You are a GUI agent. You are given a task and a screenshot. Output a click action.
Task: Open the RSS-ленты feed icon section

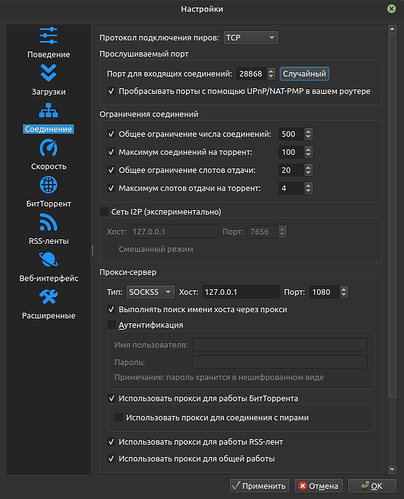point(48,222)
